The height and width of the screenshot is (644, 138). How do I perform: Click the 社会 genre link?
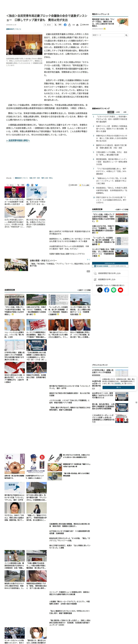pos(31,178)
